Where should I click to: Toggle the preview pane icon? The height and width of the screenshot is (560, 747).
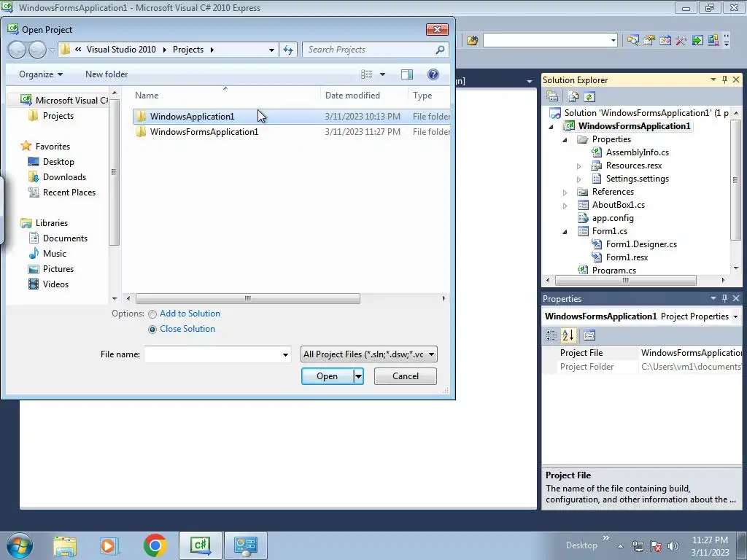(x=407, y=74)
